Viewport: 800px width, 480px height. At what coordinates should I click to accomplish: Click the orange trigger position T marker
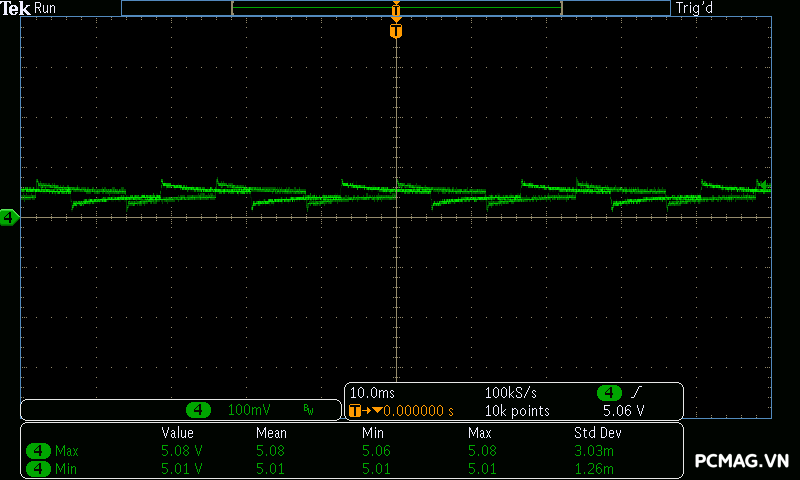pos(396,31)
